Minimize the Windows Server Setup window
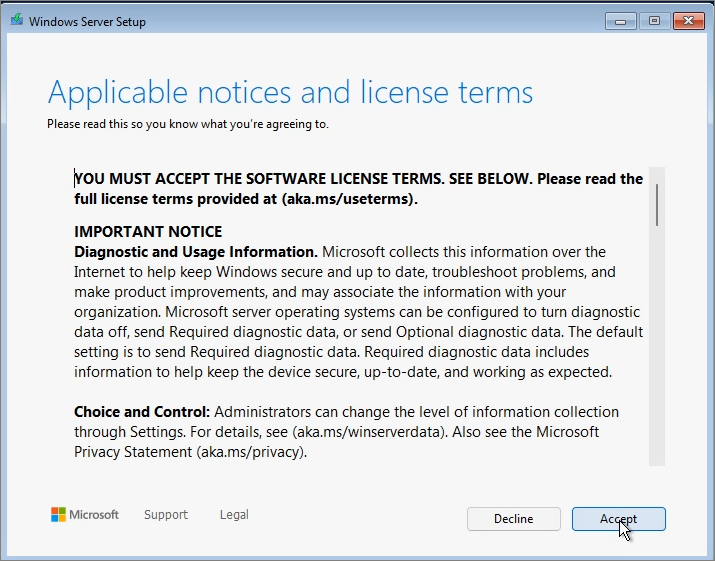 pos(621,21)
